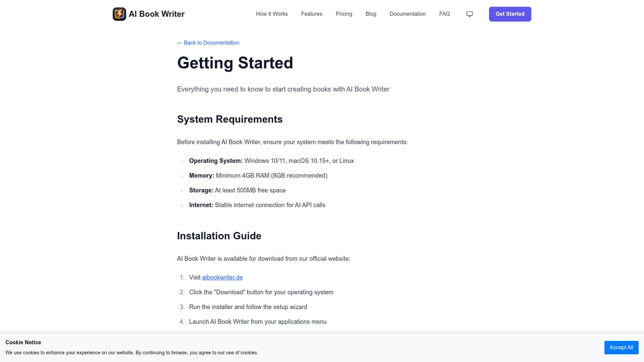Click the 'Before installing AI Book Writer' sentence

point(292,142)
